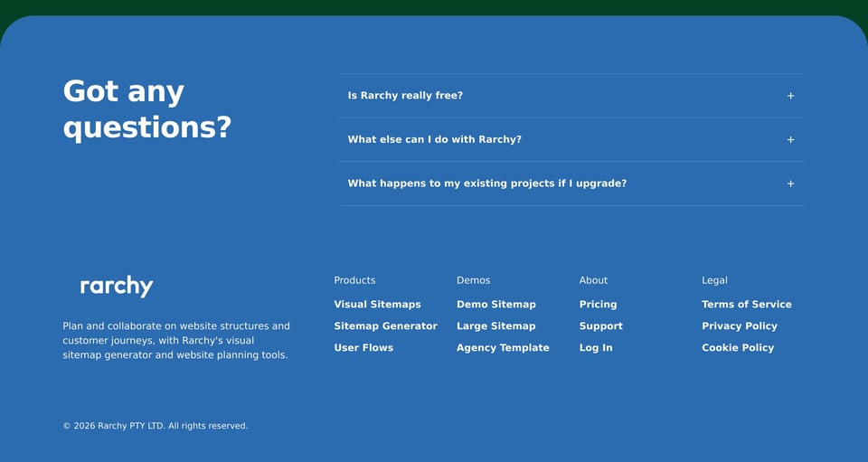Expand plus icon beside "existing projects if I upgrade?"
This screenshot has width=868, height=462.
(790, 184)
